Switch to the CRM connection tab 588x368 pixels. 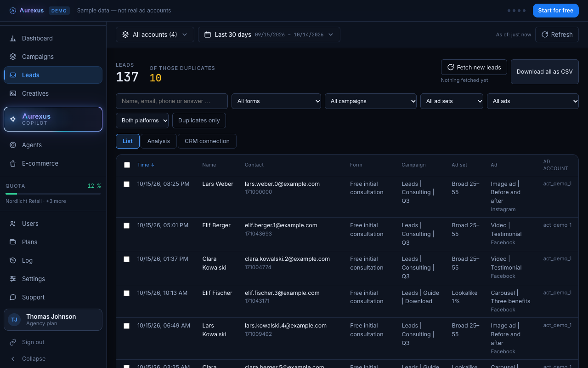point(207,141)
